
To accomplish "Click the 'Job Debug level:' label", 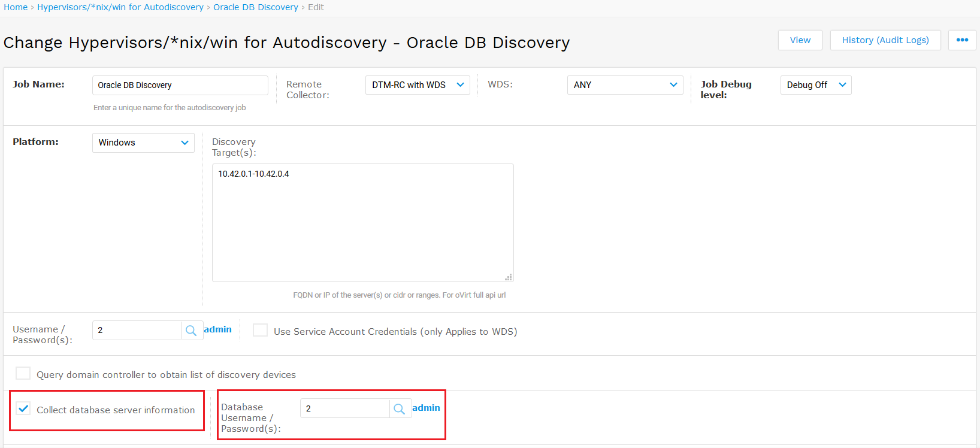I will (x=726, y=89).
